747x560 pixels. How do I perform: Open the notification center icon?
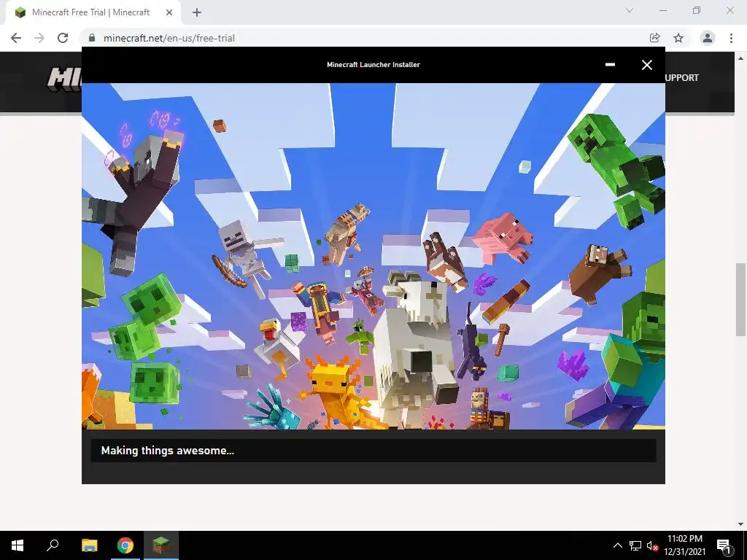point(724,545)
